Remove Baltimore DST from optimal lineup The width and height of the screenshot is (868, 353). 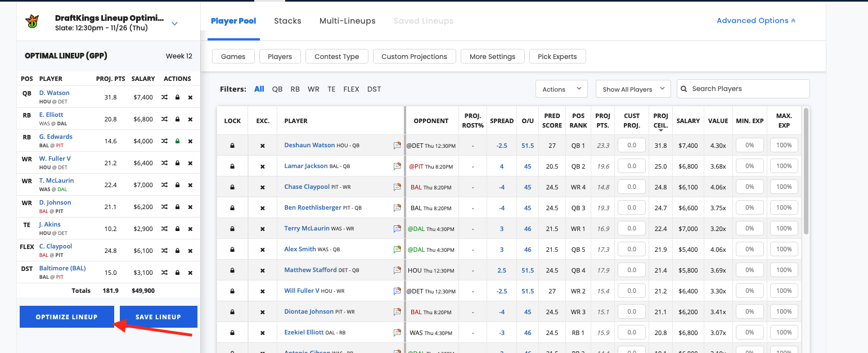tap(190, 273)
